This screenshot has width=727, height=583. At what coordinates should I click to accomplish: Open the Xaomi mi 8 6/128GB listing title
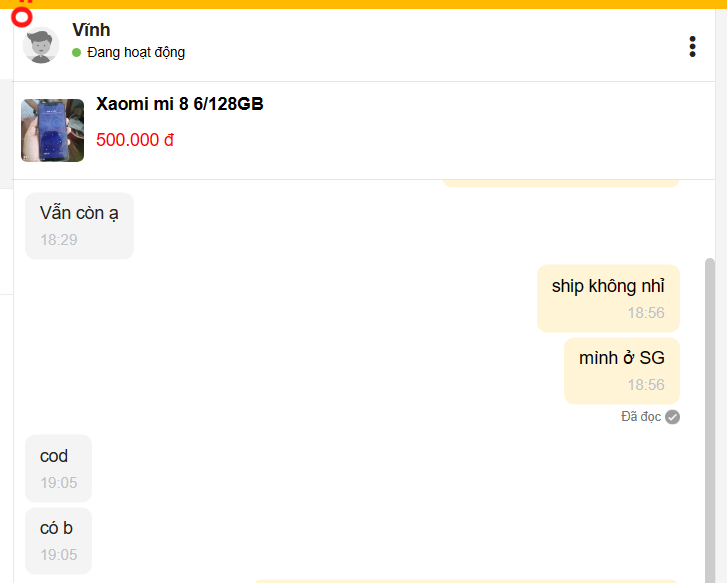click(x=180, y=104)
